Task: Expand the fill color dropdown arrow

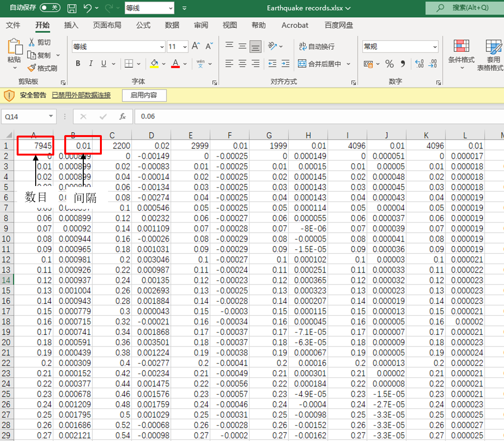Action: coord(164,64)
